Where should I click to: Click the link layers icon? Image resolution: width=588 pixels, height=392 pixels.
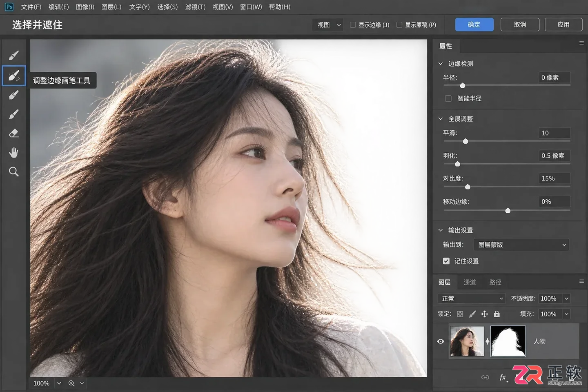coord(485,377)
